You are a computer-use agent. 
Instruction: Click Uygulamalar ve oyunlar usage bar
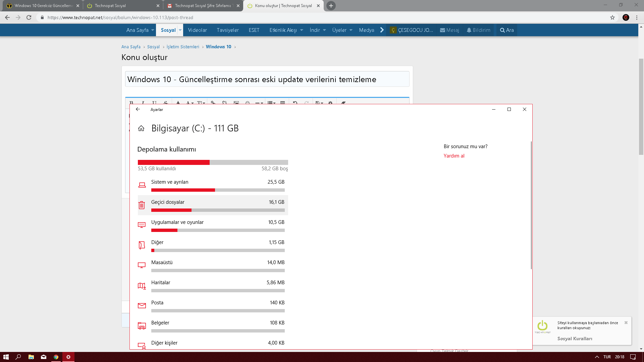[x=218, y=230]
